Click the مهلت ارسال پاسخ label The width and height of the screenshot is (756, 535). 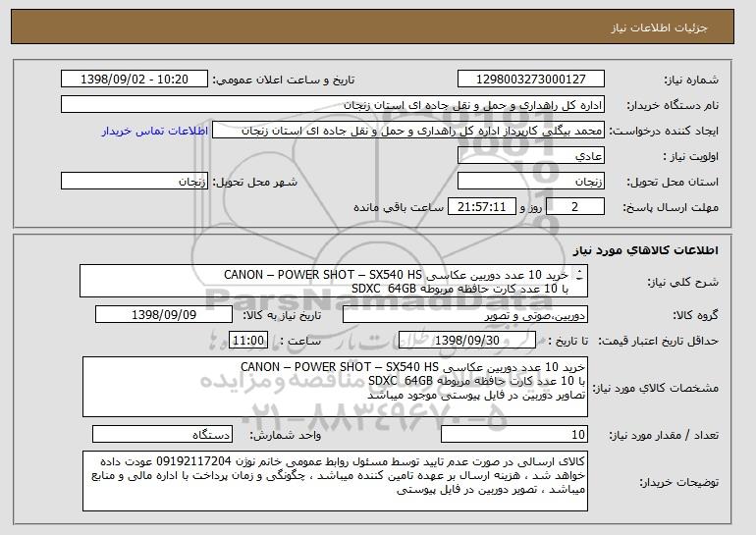point(671,207)
